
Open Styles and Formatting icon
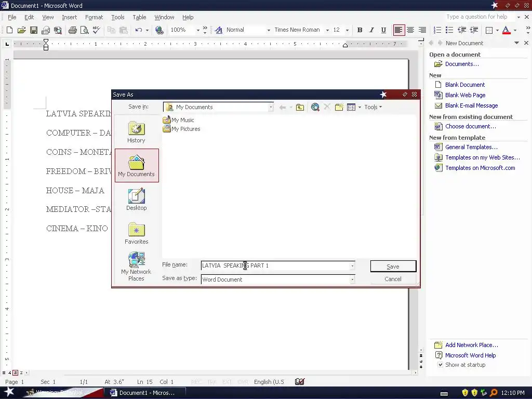click(x=219, y=30)
